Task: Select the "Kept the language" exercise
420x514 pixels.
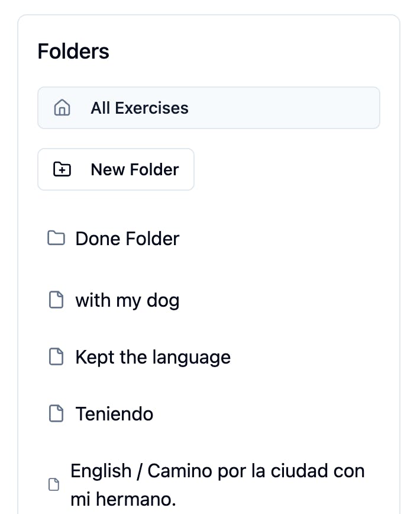Action: (x=153, y=357)
